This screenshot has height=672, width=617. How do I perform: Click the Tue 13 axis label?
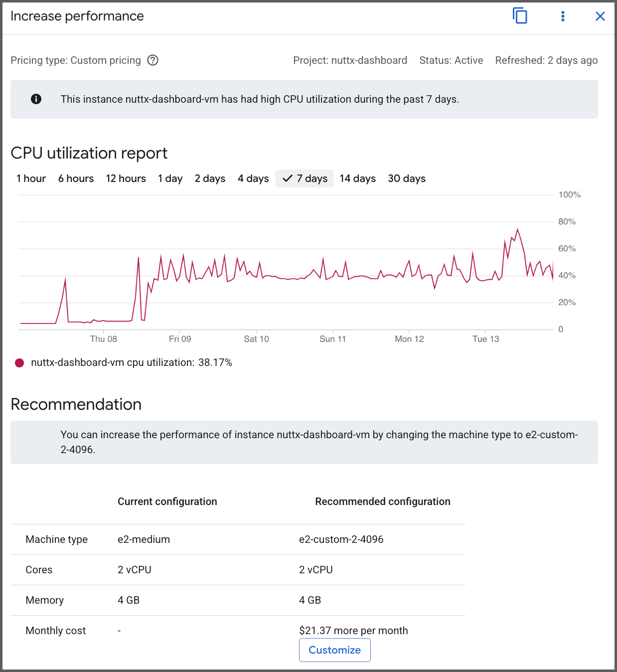(x=485, y=338)
